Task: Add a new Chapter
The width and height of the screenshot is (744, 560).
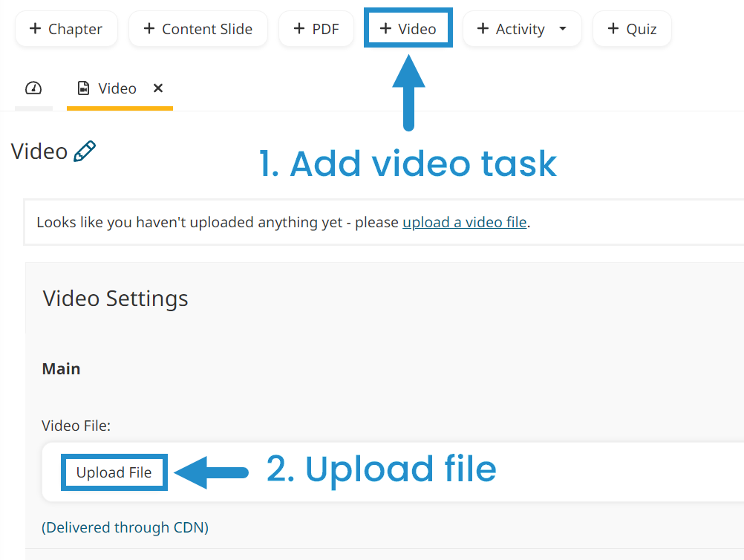Action: [66, 28]
